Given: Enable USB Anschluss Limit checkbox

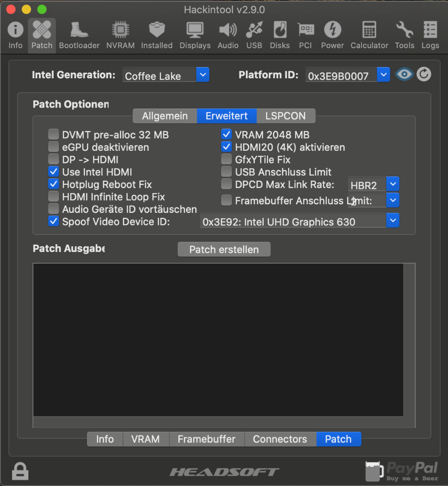Looking at the screenshot, I should coord(226,171).
